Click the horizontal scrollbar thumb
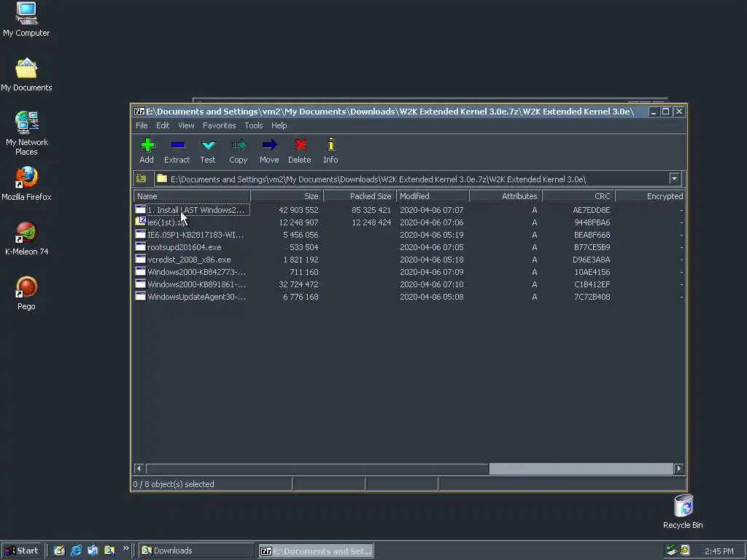 pos(581,469)
